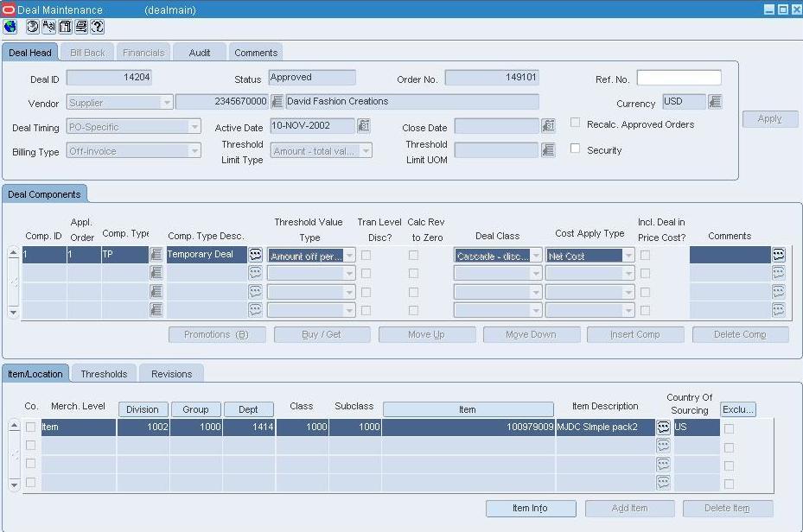Open the Thresholds tab

[x=104, y=374]
